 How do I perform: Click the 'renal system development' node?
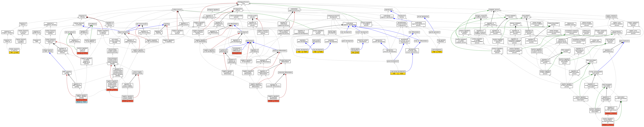tap(316, 41)
